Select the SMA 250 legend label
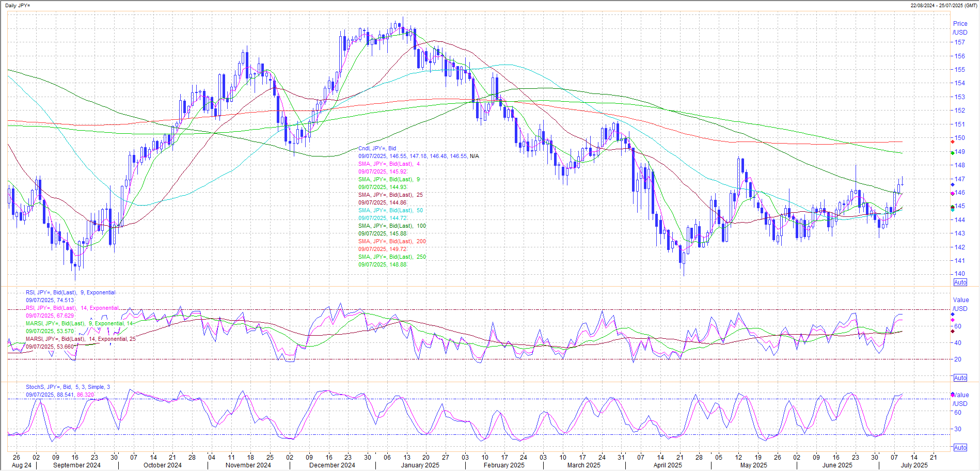The image size is (980, 471). pos(392,257)
